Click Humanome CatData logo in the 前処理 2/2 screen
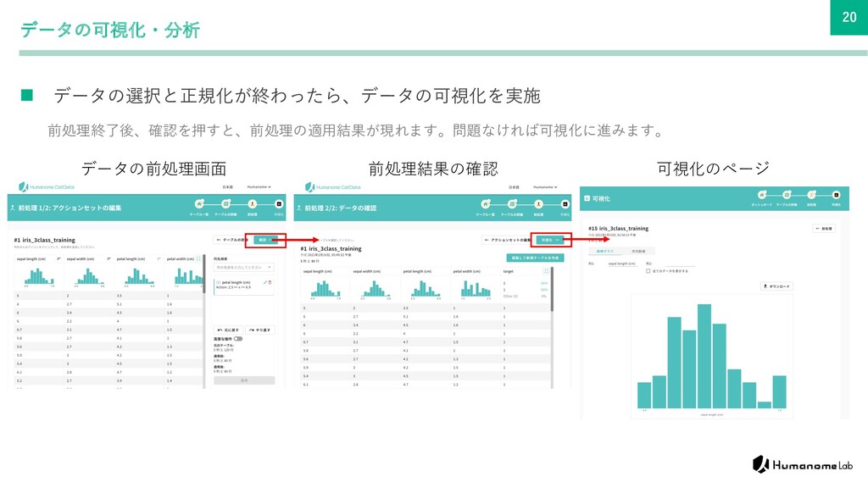The width and height of the screenshot is (868, 488). [x=332, y=187]
